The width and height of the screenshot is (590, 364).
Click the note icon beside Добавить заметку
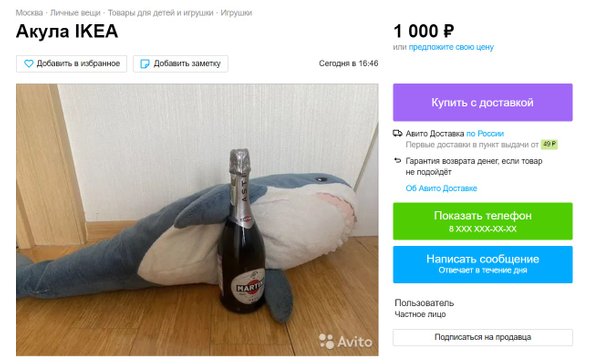click(145, 64)
